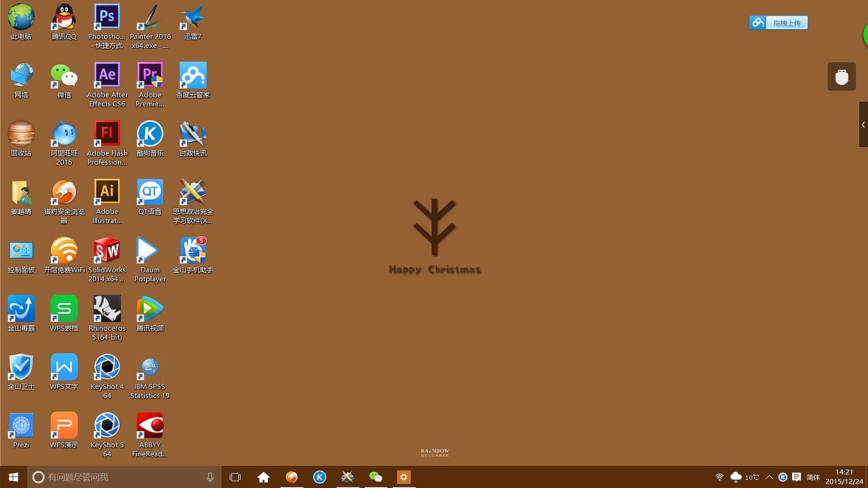868x488 pixels.
Task: Expand the right-edge side panel arrow
Action: coord(864,125)
